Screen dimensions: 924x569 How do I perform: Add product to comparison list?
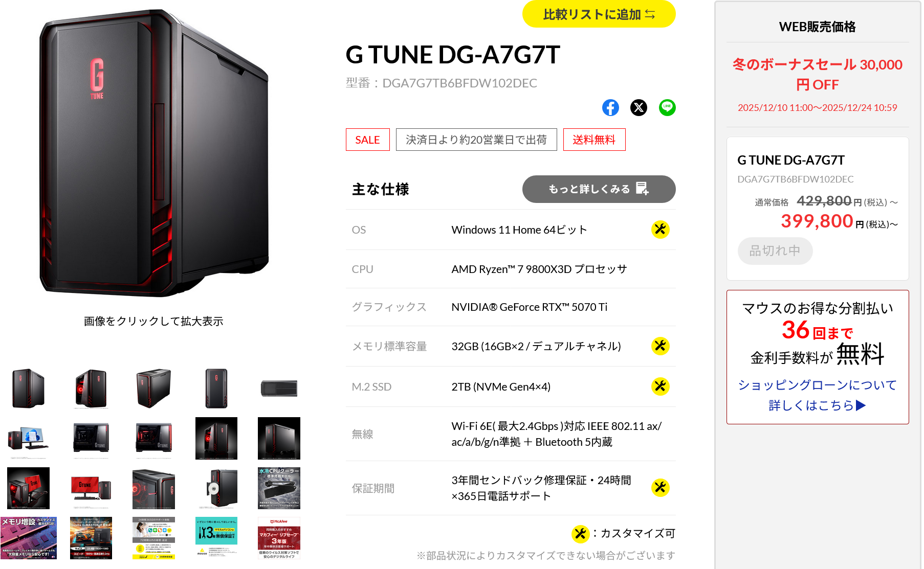599,14
